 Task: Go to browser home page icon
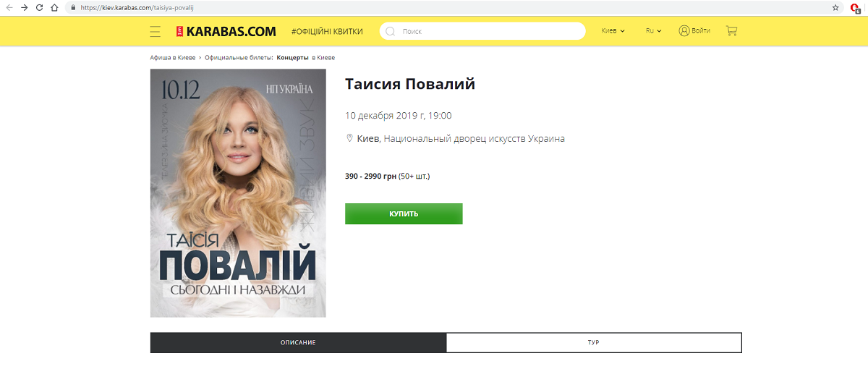[x=54, y=7]
